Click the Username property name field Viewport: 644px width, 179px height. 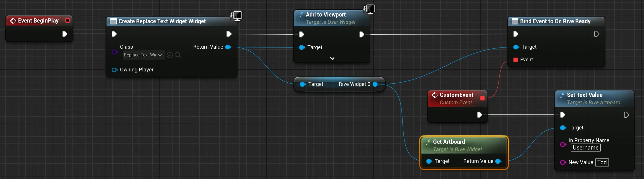click(x=586, y=148)
